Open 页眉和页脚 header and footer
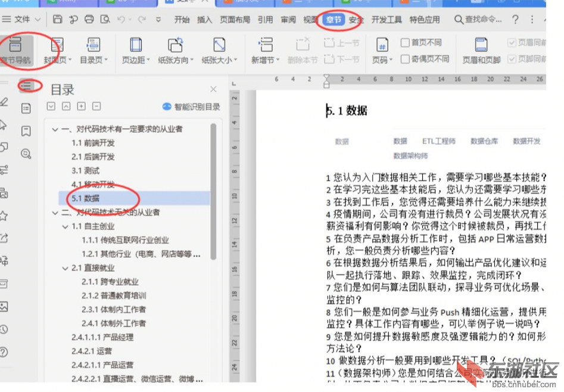 coord(481,51)
